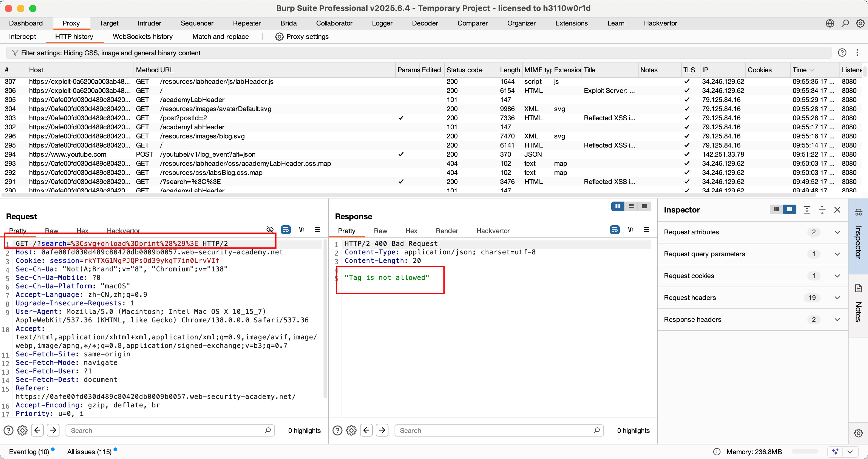Open Event log (10) in status bar
Screen dimensions: 868x459
tap(29, 452)
